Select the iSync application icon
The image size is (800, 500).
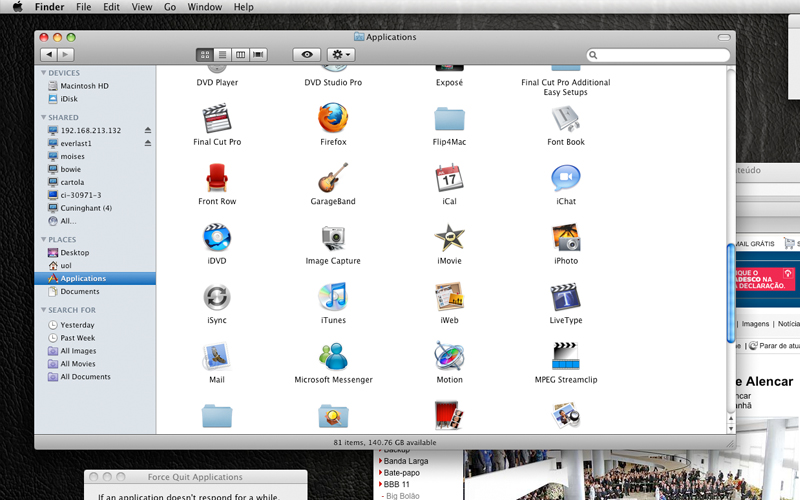coord(217,297)
